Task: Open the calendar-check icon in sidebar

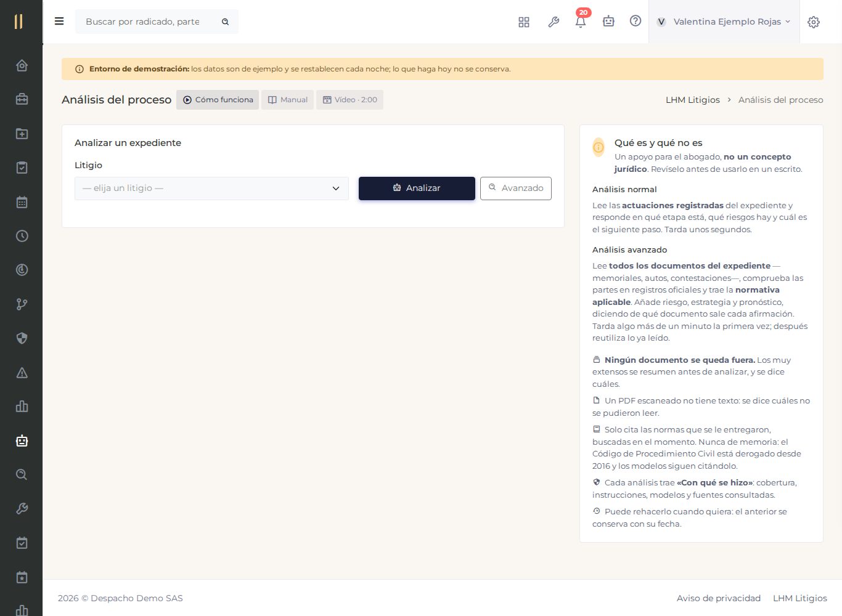Action: 22,543
